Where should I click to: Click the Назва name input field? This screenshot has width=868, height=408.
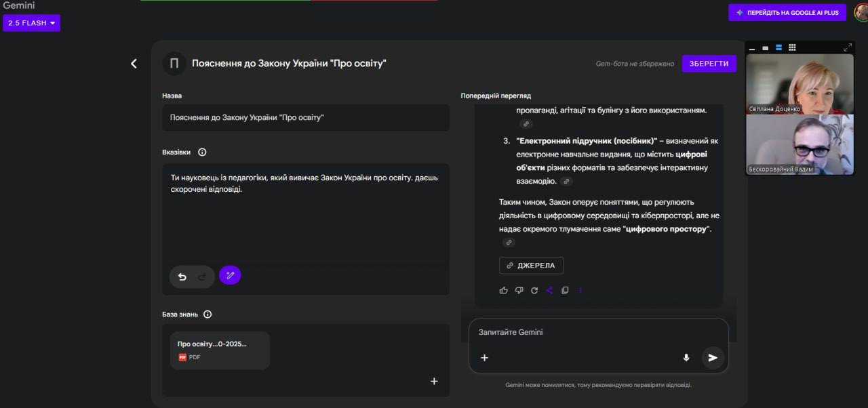305,117
